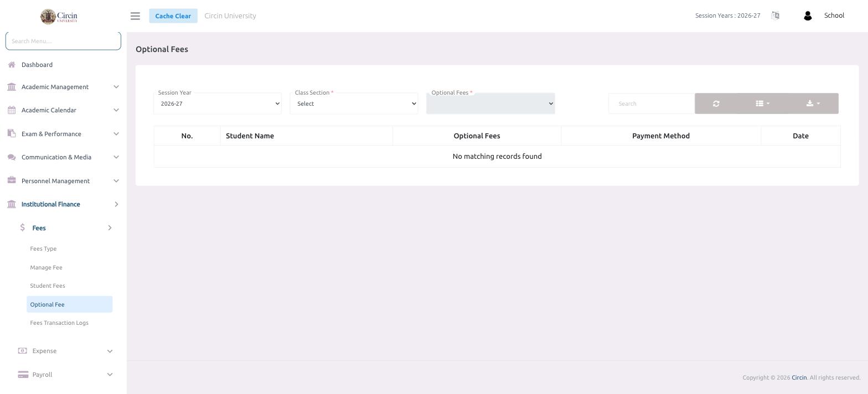The height and width of the screenshot is (394, 868).
Task: Click the Communication & Media chat icon
Action: coord(12,157)
